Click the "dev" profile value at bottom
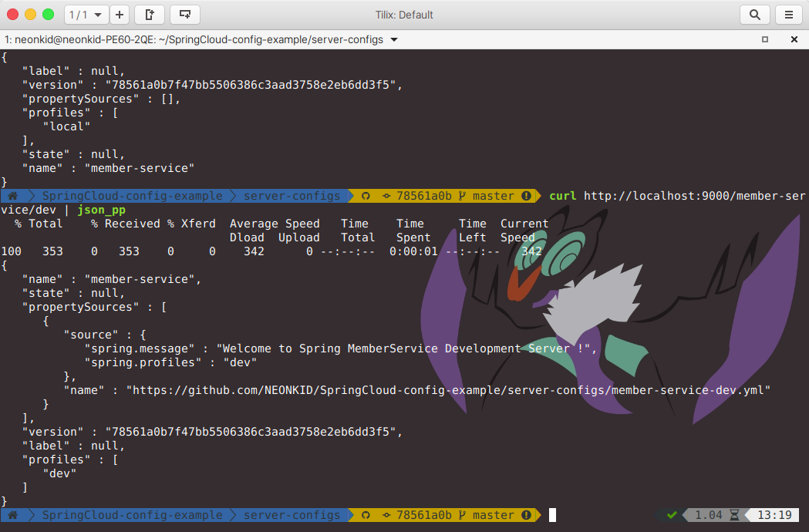The width and height of the screenshot is (809, 532). coord(60,473)
